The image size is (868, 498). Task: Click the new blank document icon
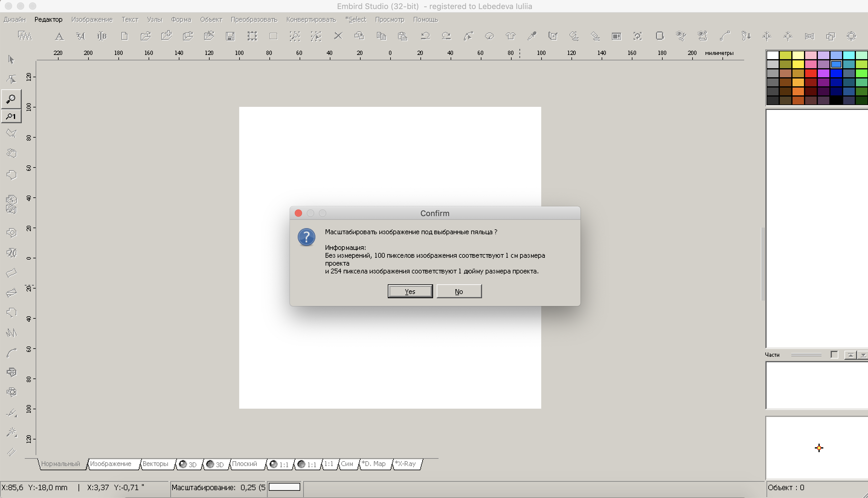[124, 36]
